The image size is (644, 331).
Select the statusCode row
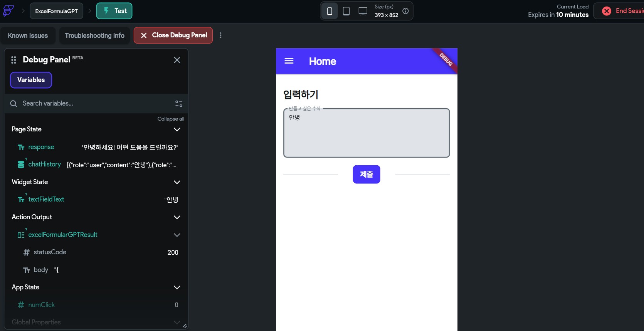click(x=96, y=252)
